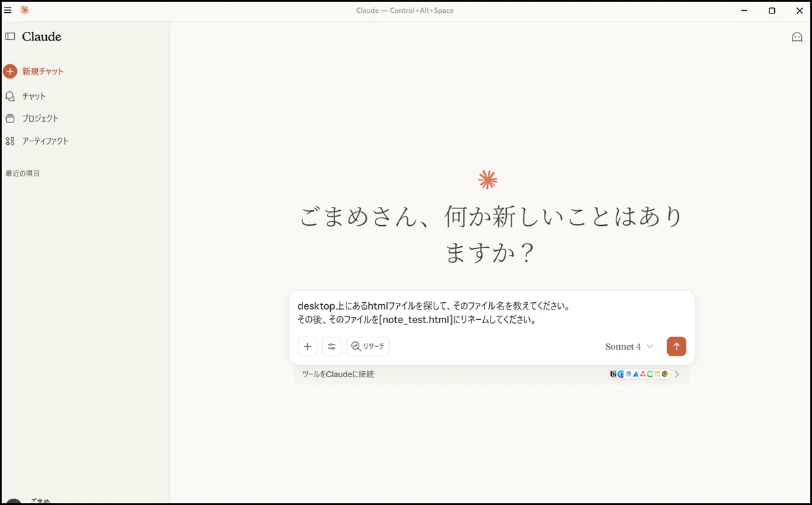Open the Sonnet 4 model dropdown
The width and height of the screenshot is (812, 505).
point(629,346)
